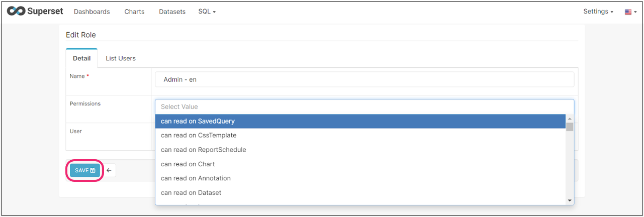Click the Superset infinity logo
The image size is (644, 217).
click(16, 11)
